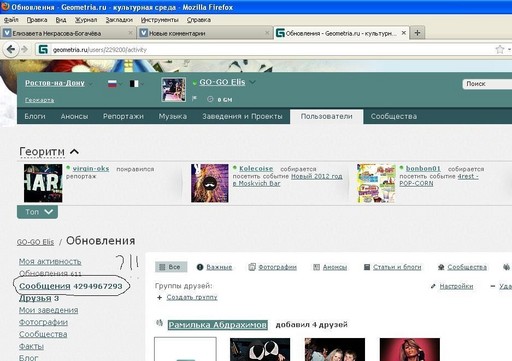Open the Firefox Закладки menu

coord(119,20)
